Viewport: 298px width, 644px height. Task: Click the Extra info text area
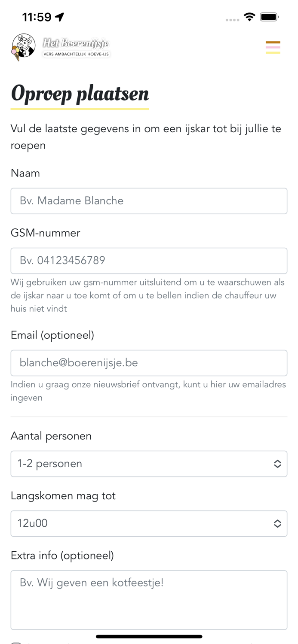coord(149,599)
